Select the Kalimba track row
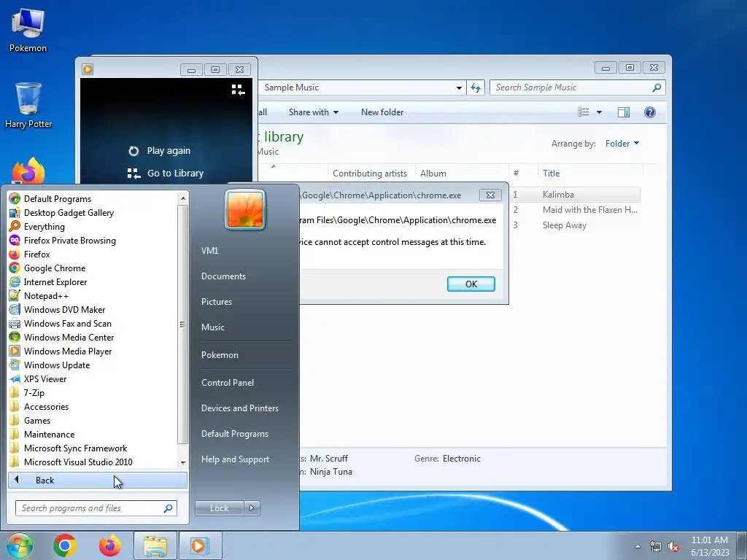The width and height of the screenshot is (747, 560). [x=575, y=194]
